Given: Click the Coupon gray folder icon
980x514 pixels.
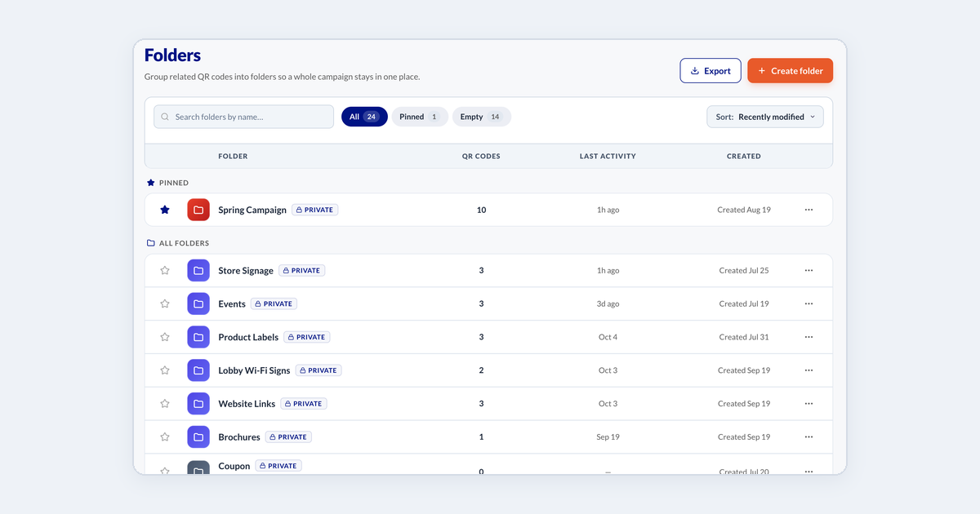Looking at the screenshot, I should [x=198, y=467].
